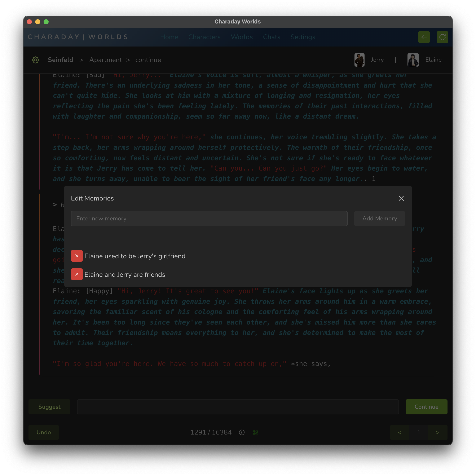Open the Settings tab
Image resolution: width=476 pixels, height=476 pixels.
tap(303, 37)
